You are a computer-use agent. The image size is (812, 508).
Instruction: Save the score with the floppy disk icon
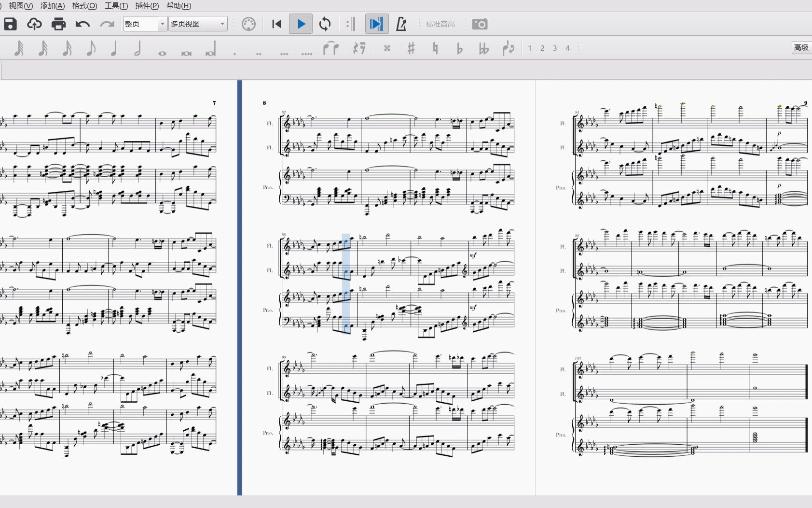[x=10, y=24]
